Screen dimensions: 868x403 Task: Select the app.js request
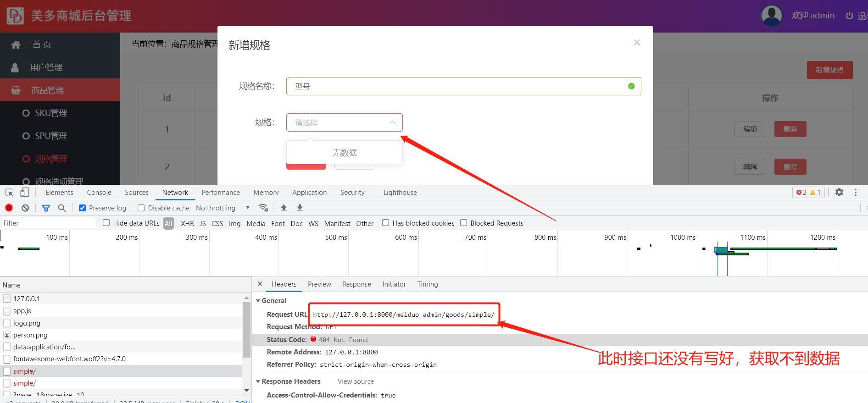click(x=121, y=311)
